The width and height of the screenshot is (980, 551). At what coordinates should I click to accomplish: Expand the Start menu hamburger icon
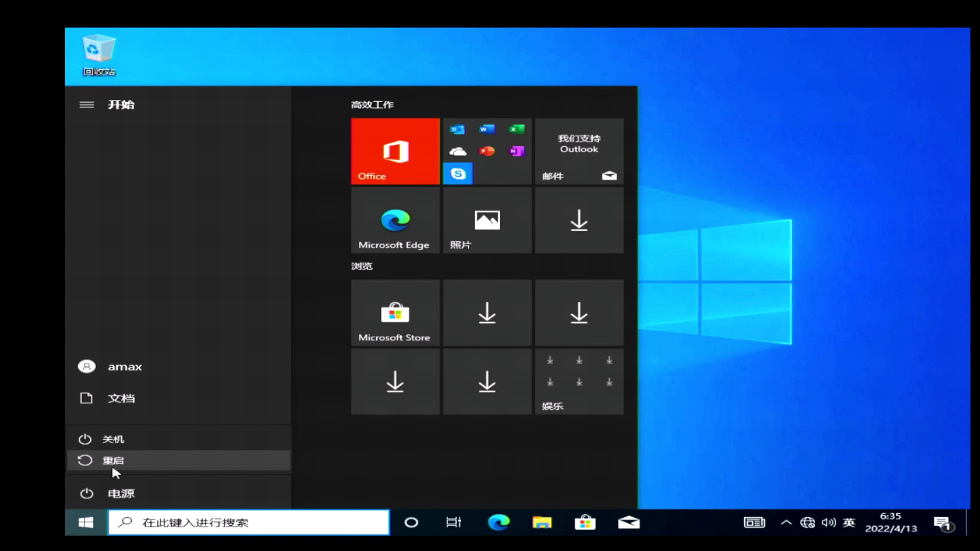click(87, 105)
